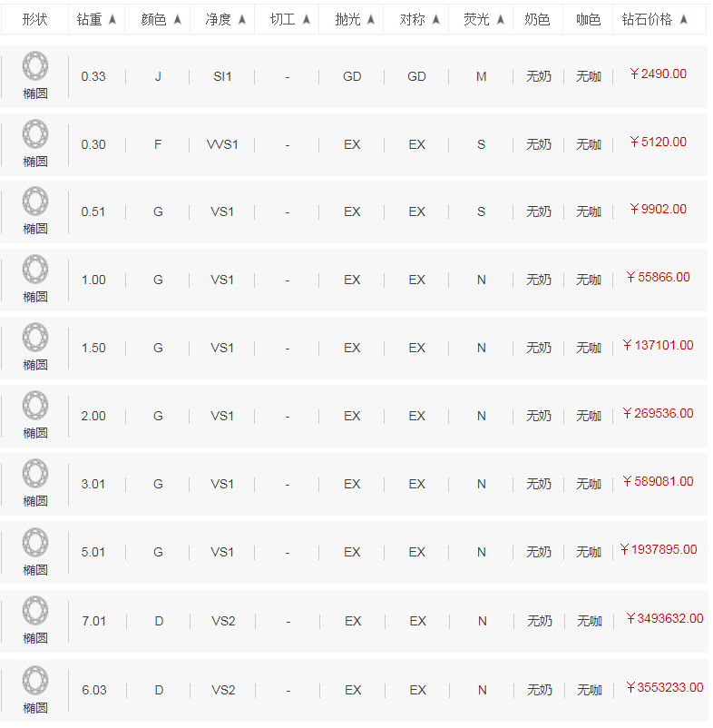Click the diamond icon for 1.00 carat row
The image size is (713, 728).
35,270
